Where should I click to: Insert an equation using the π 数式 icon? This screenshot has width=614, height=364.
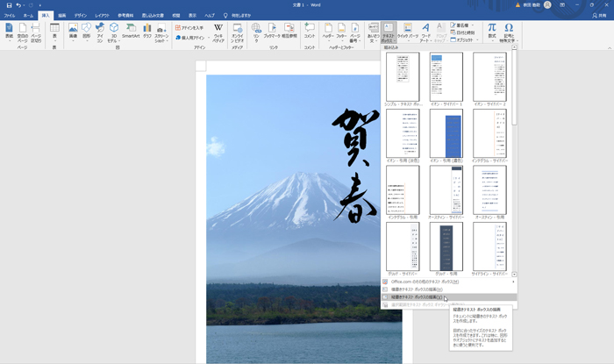coord(492,31)
